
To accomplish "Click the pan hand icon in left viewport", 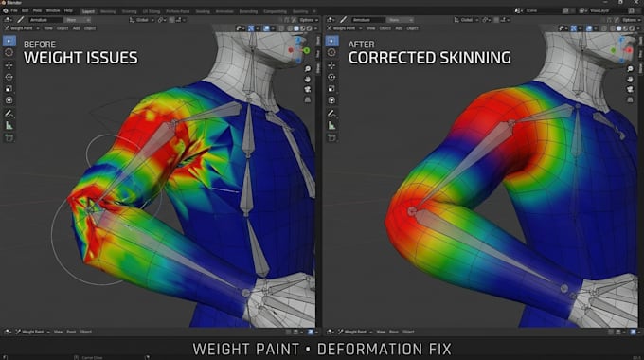I will point(308,79).
